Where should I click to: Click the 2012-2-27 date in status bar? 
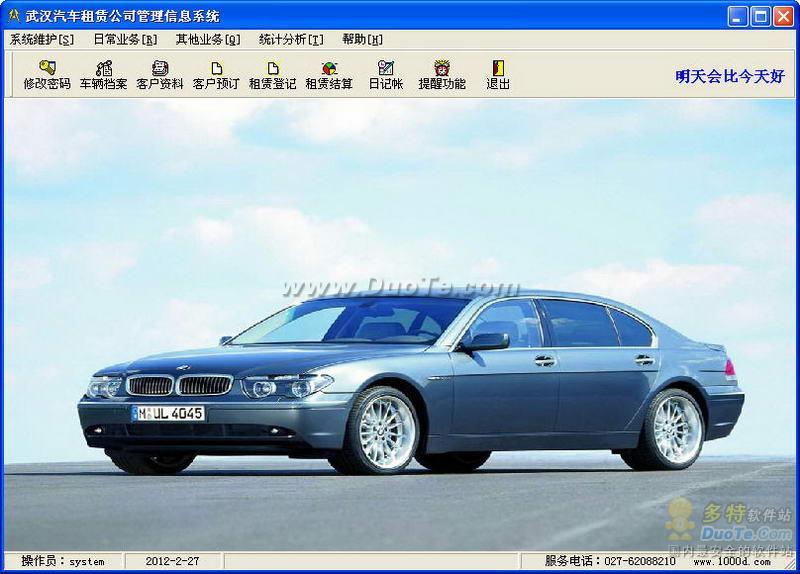click(172, 561)
